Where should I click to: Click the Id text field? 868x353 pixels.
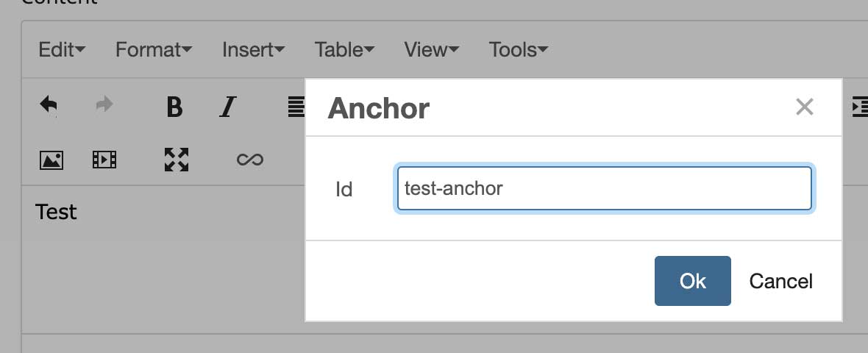604,189
